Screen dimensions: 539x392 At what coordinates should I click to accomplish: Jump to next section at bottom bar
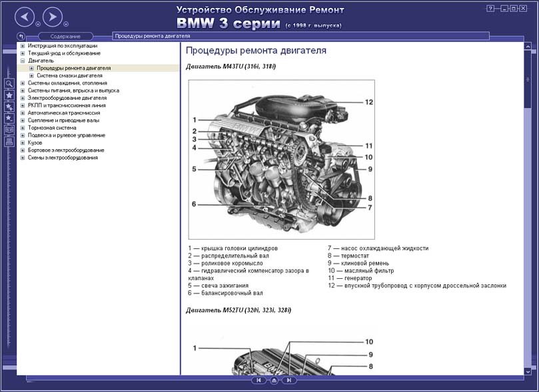coord(289,380)
